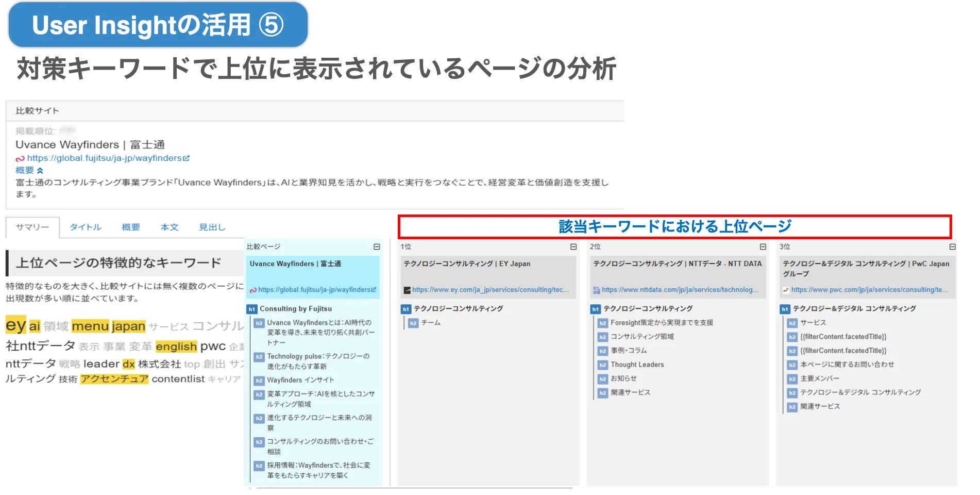Collapse the 比較ページ panel
Image resolution: width=980 pixels, height=495 pixels.
pyautogui.click(x=377, y=246)
